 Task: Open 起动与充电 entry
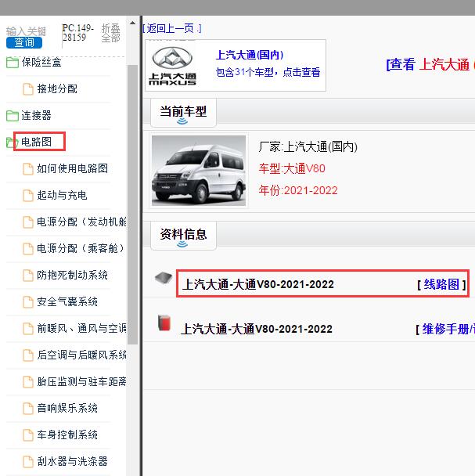[62, 195]
